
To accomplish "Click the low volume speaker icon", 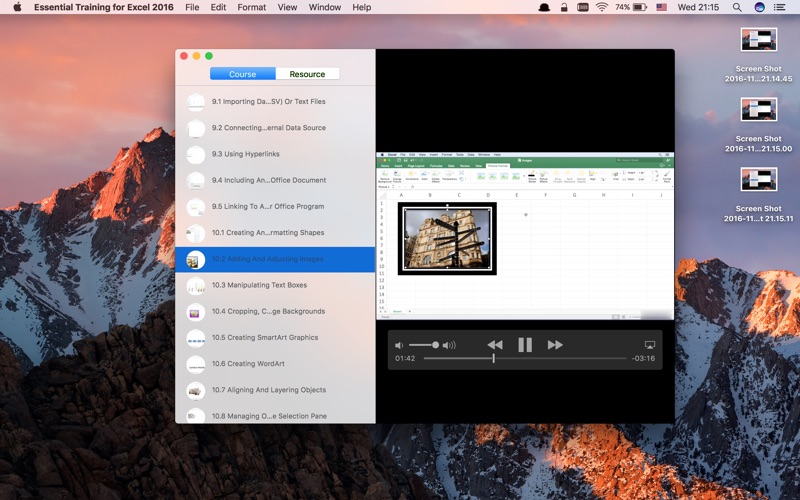I will pyautogui.click(x=399, y=345).
